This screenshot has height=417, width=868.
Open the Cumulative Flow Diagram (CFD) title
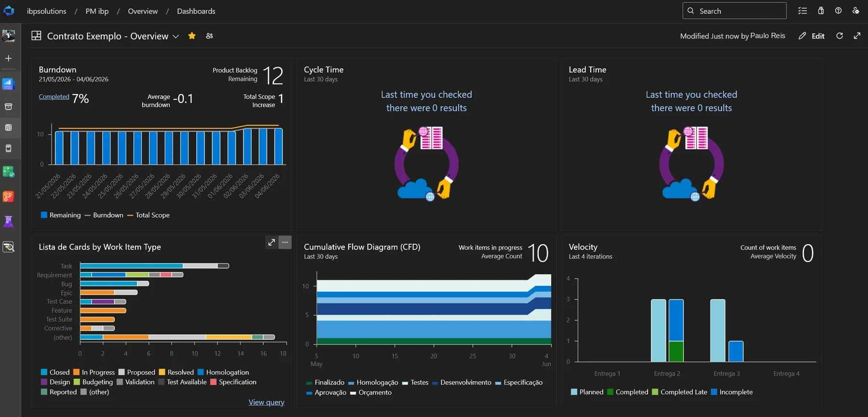pos(362,247)
